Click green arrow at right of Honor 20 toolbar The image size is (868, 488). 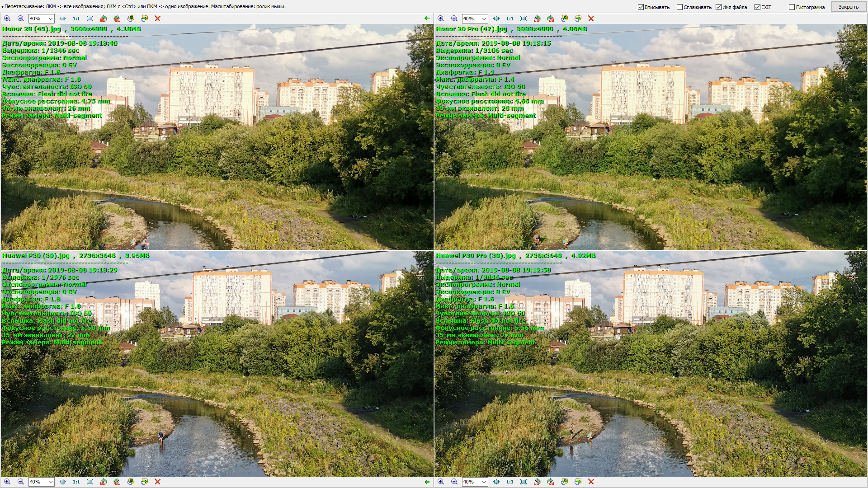point(427,19)
